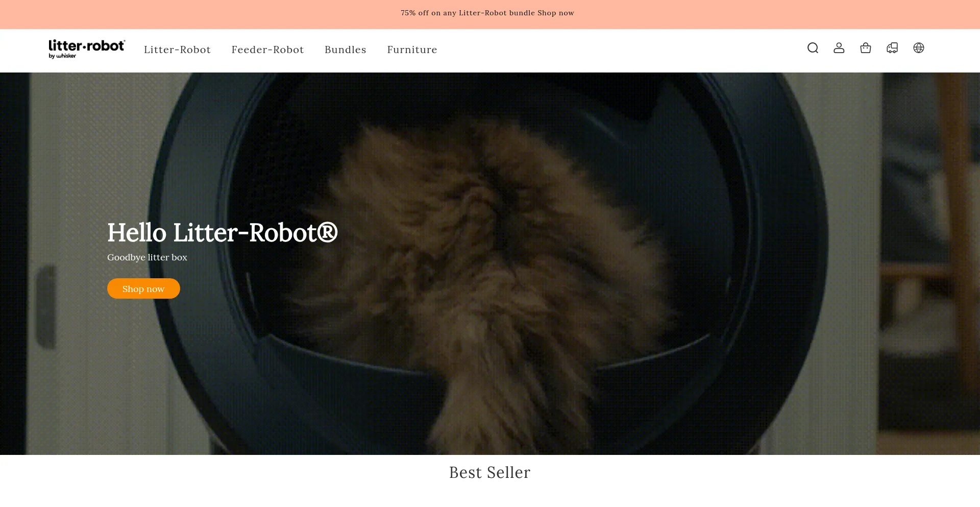Go to Furniture in the navigation bar
This screenshot has width=980, height=507.
412,50
